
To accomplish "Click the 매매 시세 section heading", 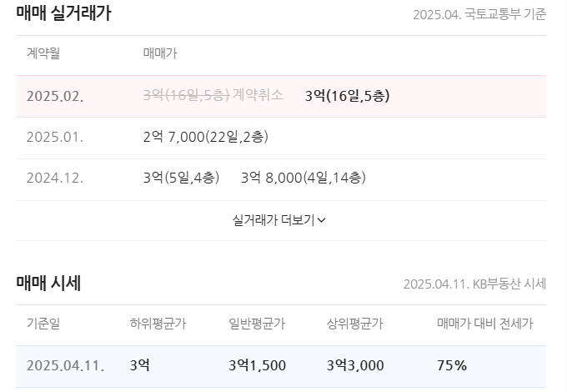I will pyautogui.click(x=48, y=283).
